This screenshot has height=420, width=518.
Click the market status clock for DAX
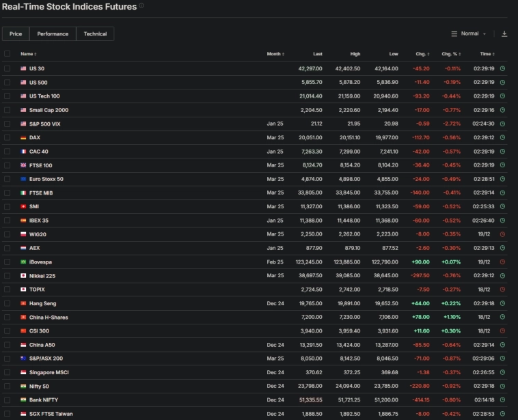(x=502, y=137)
